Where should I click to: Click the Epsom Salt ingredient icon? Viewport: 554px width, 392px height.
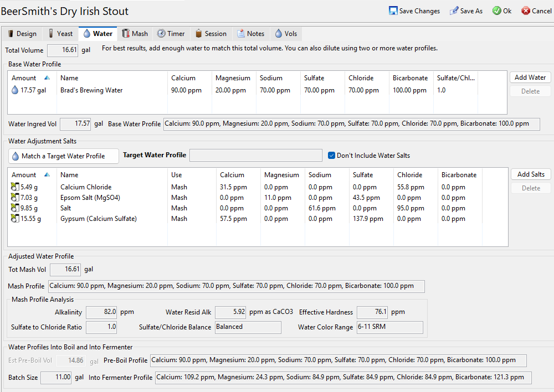pos(15,198)
